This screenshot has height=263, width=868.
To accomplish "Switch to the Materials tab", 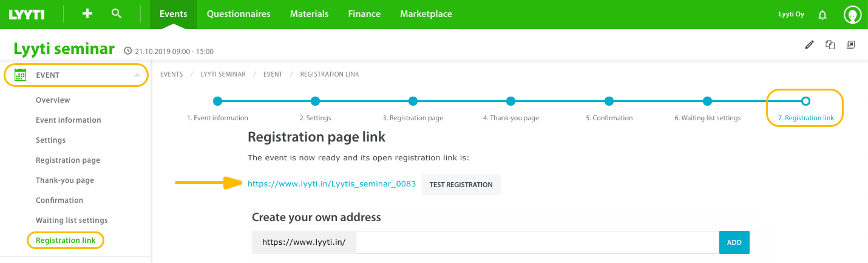I will pos(309,14).
